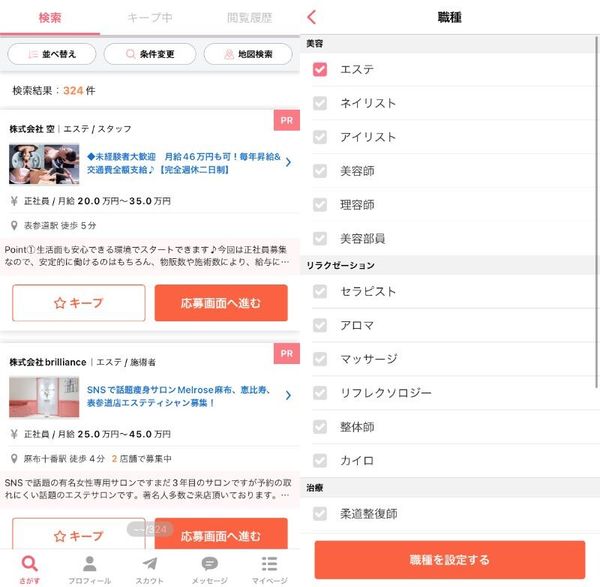Expand the 株式会社 空 job listing chevron

289,162
